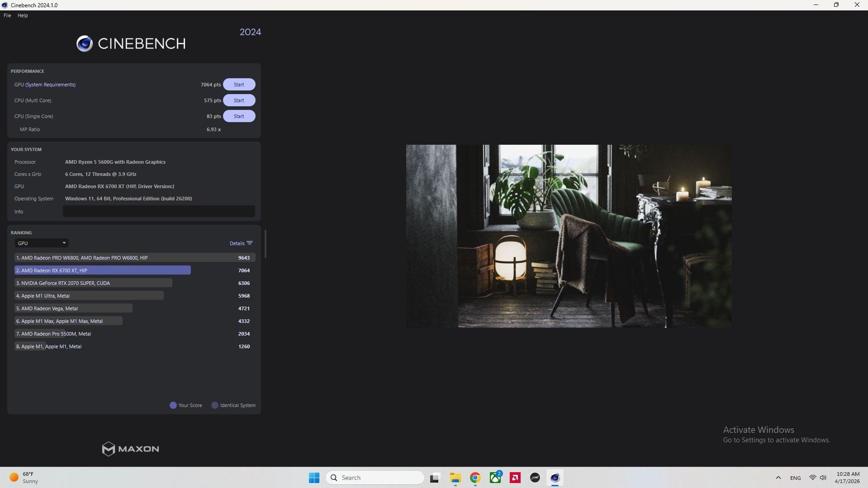Click the Cinebench logo icon
The image size is (868, 488).
[85, 43]
